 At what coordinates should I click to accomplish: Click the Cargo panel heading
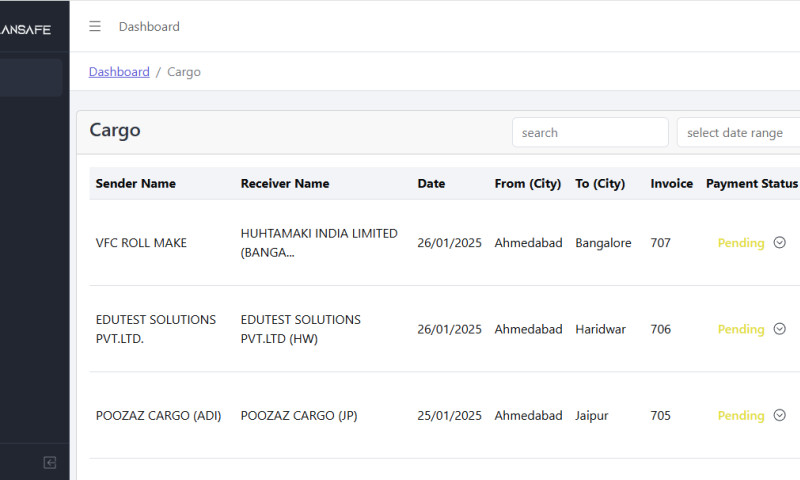point(115,131)
